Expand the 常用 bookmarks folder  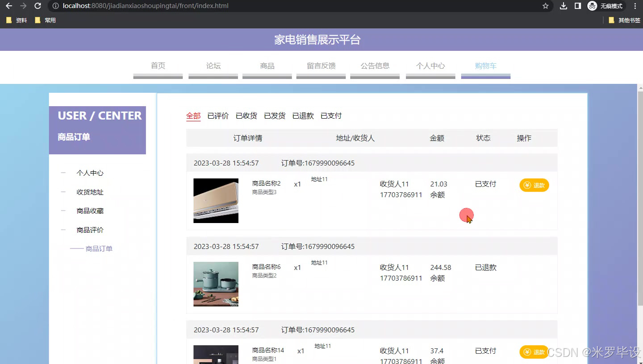(45, 20)
